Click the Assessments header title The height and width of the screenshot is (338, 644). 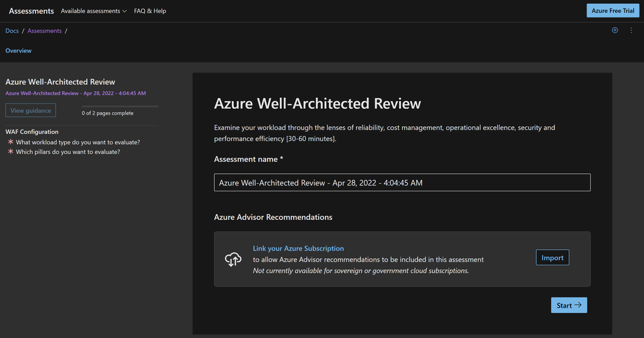pyautogui.click(x=31, y=11)
